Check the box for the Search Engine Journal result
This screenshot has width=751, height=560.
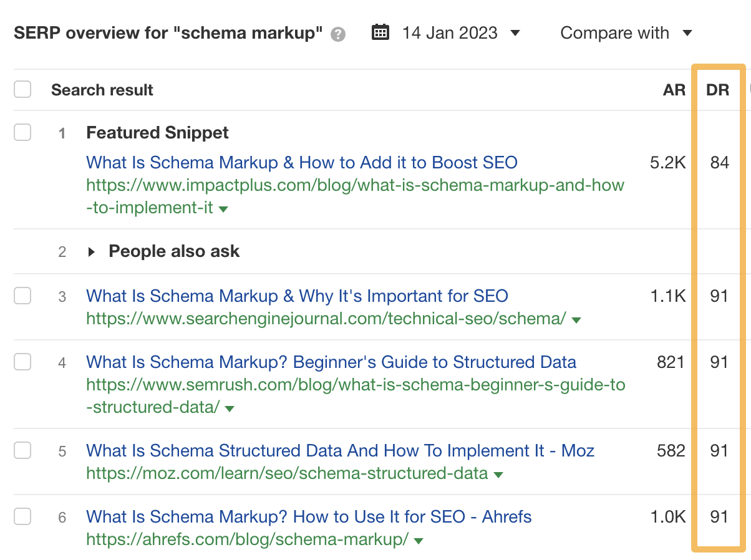22,296
